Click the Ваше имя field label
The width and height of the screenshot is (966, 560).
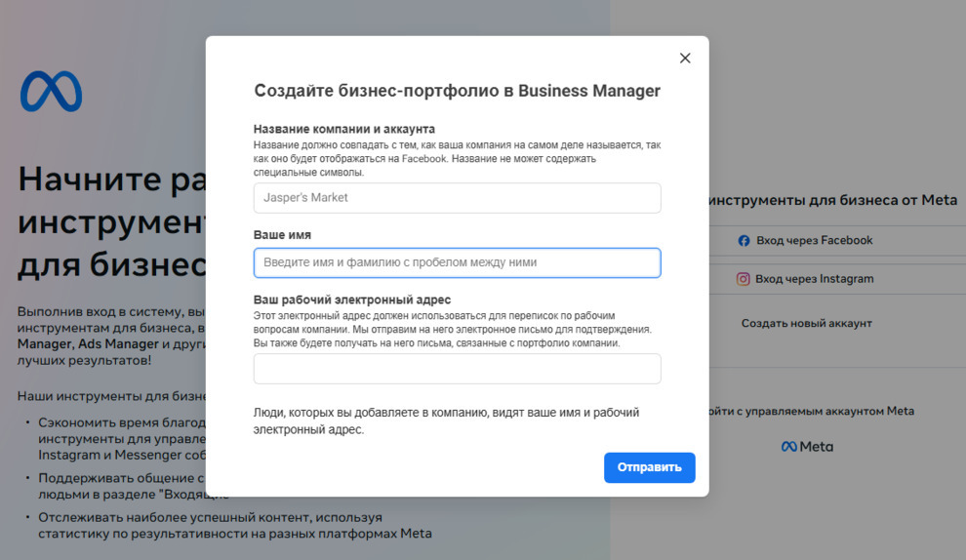(x=283, y=235)
